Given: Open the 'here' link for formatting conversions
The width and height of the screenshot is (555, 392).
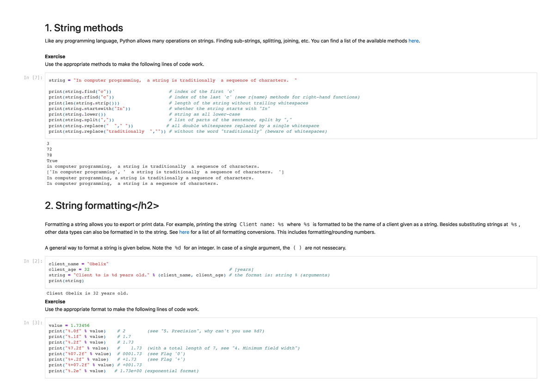Looking at the screenshot, I should (x=184, y=232).
